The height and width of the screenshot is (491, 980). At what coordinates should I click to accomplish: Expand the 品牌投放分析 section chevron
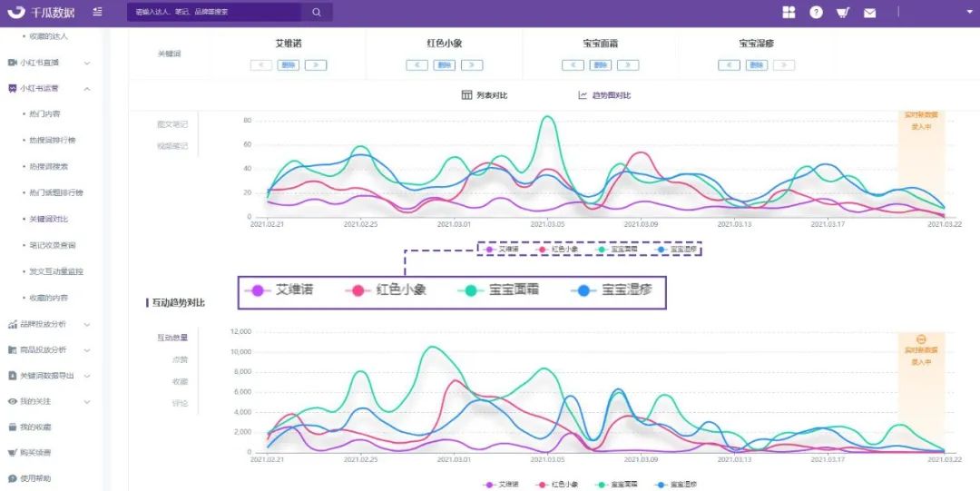(x=87, y=324)
